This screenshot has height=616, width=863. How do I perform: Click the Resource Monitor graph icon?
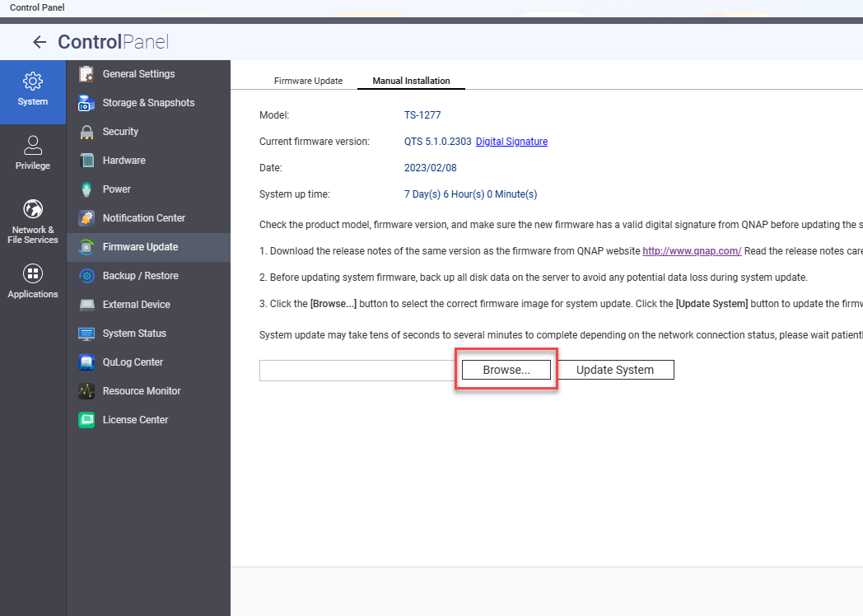pyautogui.click(x=86, y=391)
